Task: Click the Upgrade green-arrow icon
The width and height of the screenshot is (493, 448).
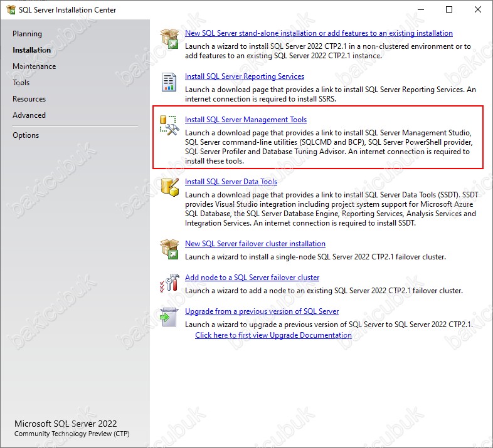Action: pos(169,317)
